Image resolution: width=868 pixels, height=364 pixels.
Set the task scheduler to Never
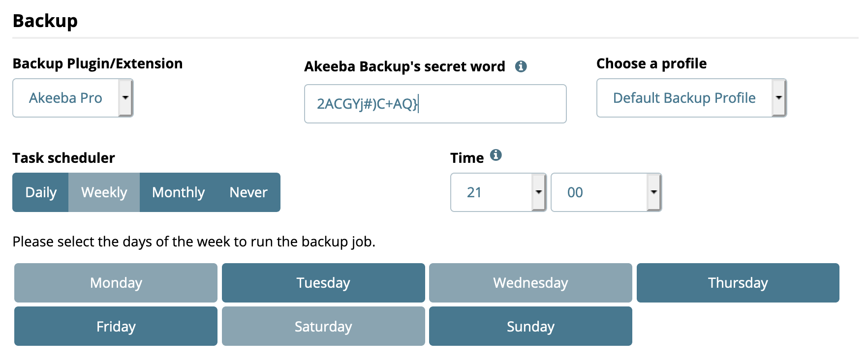tap(248, 192)
